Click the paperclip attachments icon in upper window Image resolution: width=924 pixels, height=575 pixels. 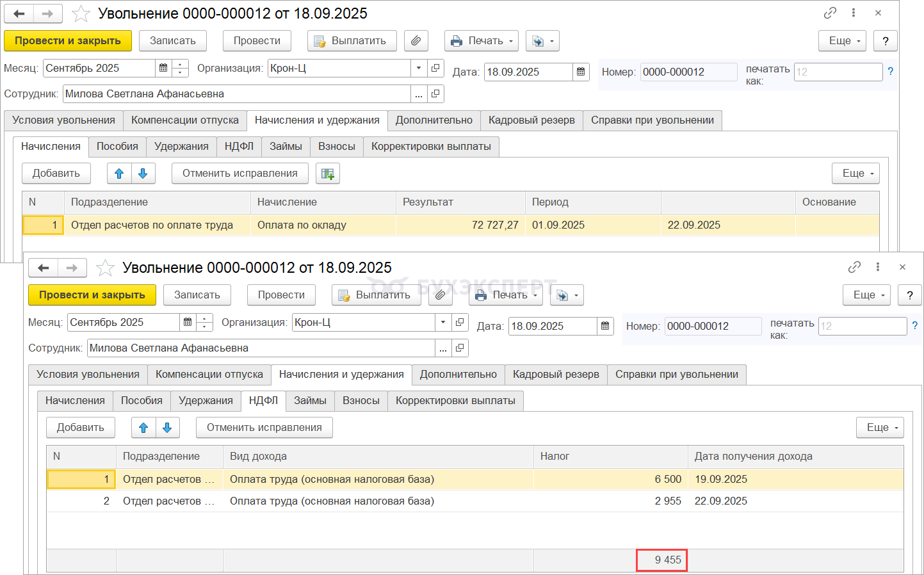coord(416,41)
